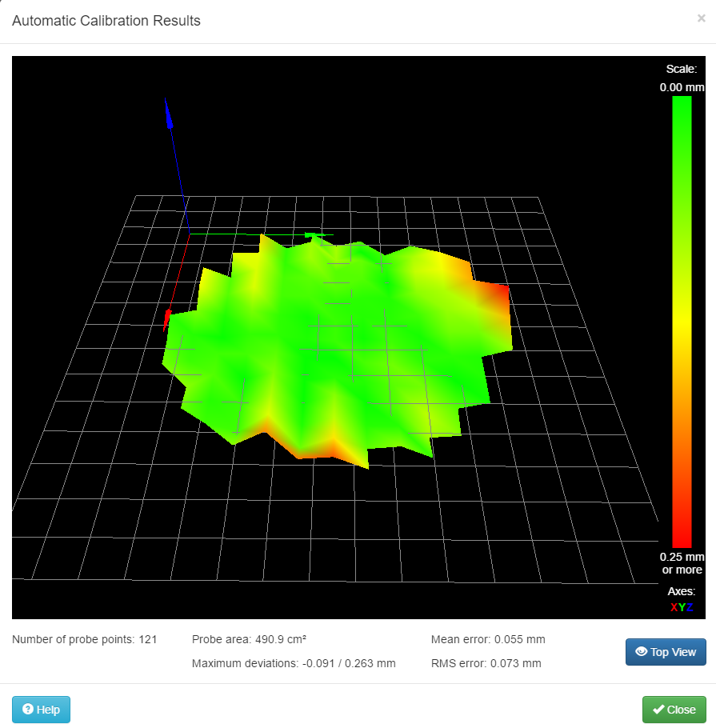
Task: Click the green-to-red color scale bar
Action: click(682, 320)
